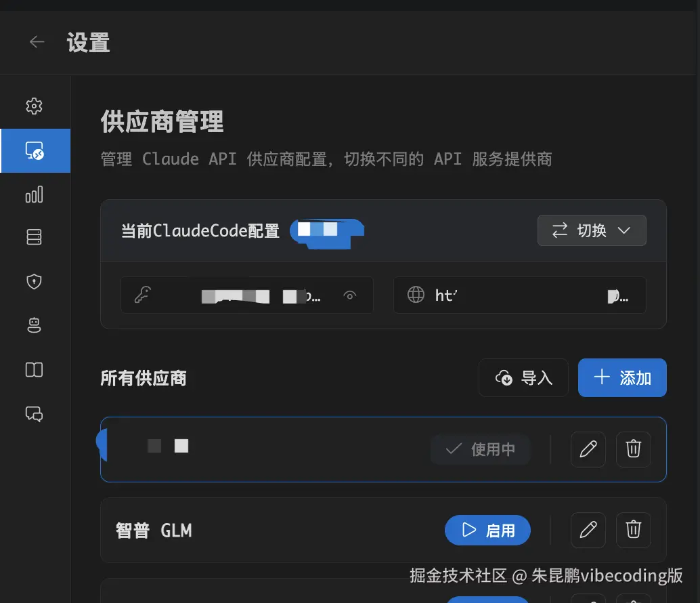Open the usage statistics bar chart icon
Screen dimensions: 700x603
[34, 194]
